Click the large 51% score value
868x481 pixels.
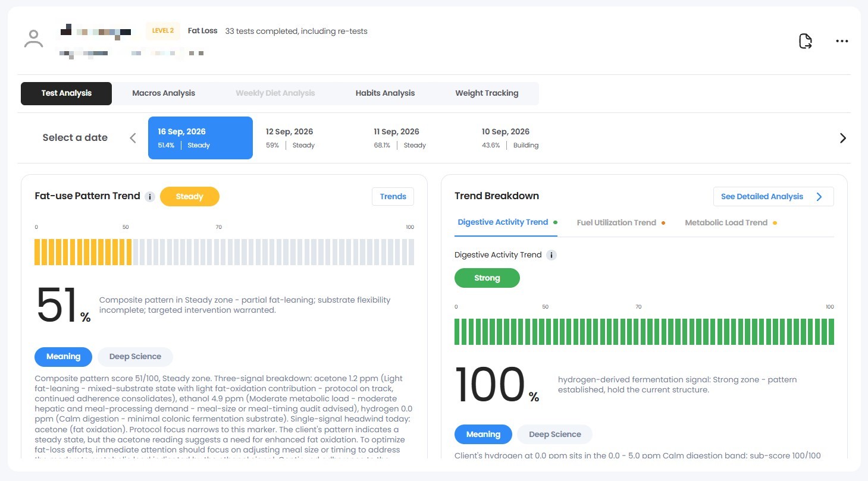63,306
